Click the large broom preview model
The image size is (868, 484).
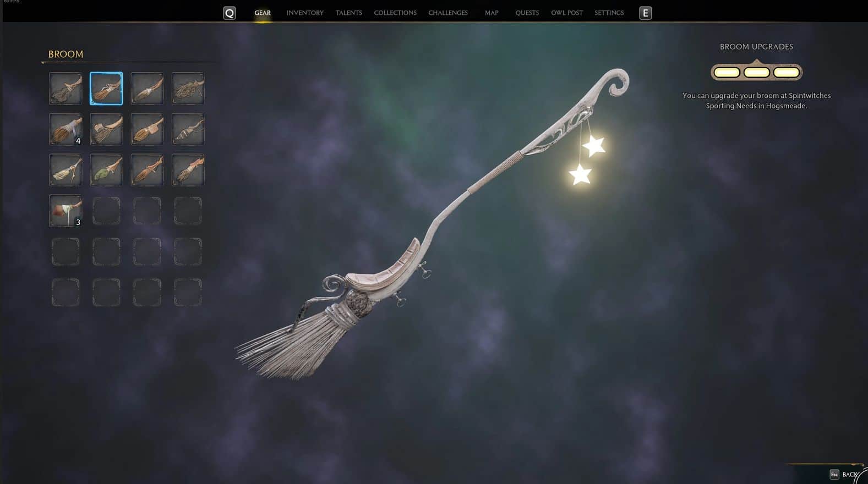(432, 224)
